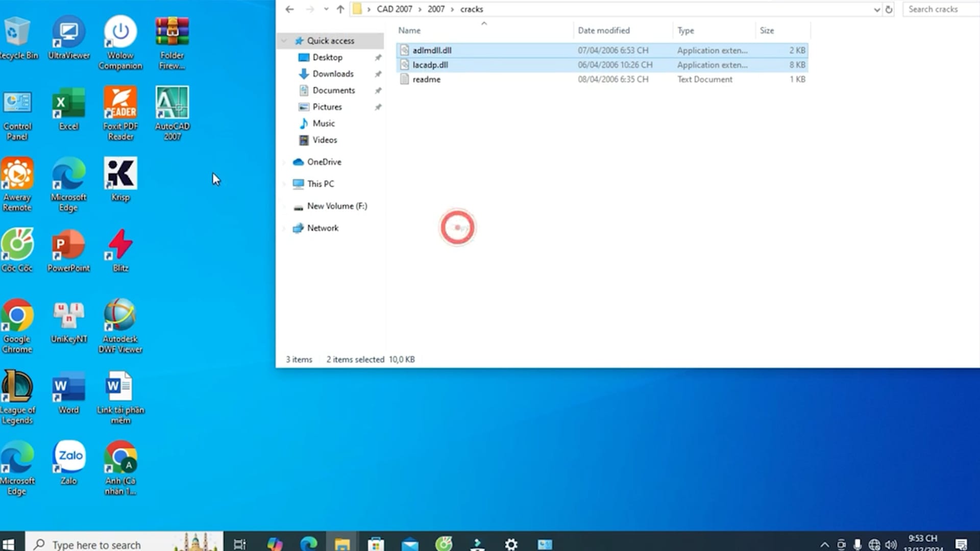Screen dimensions: 980x551
Task: Open the Recent locations dropdown arrow
Action: (326, 9)
